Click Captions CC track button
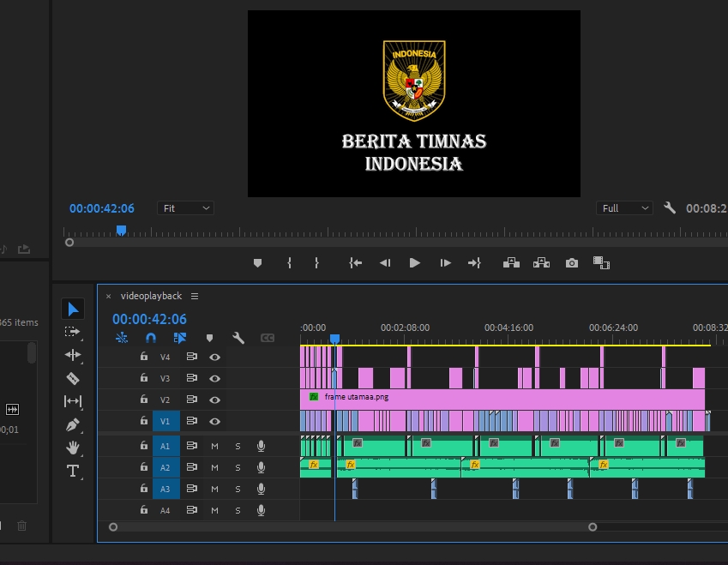Screen dimensions: 728x565 coord(268,338)
